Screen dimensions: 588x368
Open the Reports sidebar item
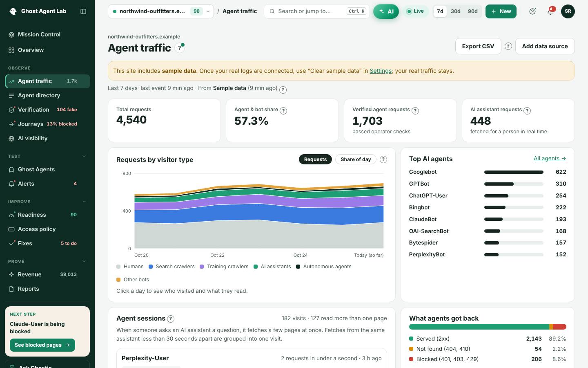(x=47, y=289)
